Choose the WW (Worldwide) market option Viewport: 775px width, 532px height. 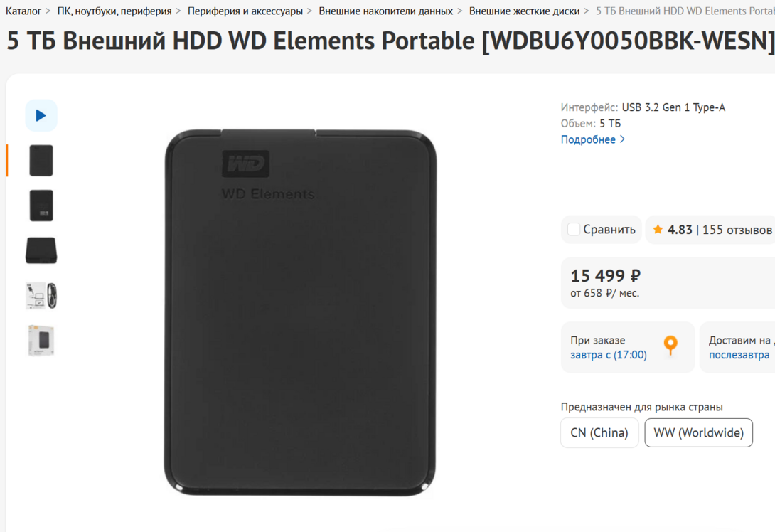[x=698, y=432]
